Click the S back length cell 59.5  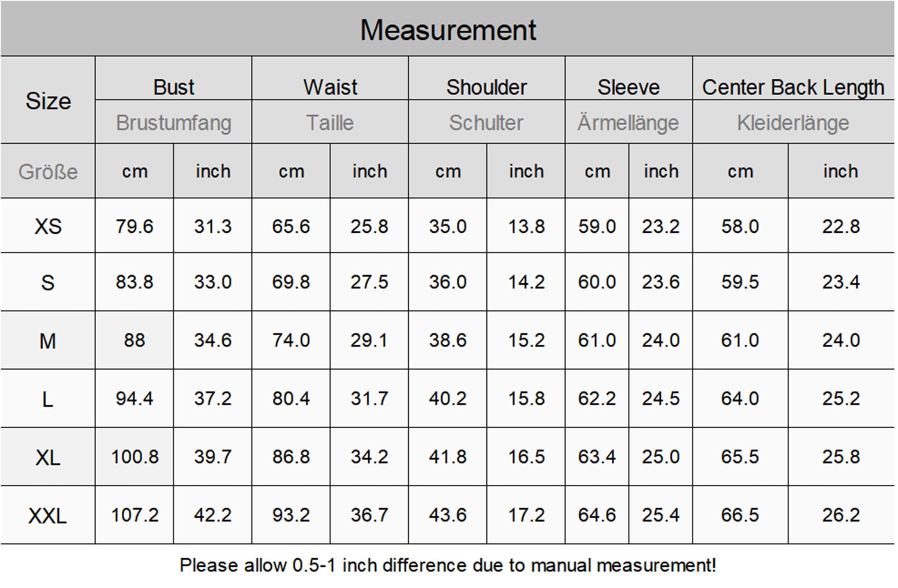pos(740,282)
